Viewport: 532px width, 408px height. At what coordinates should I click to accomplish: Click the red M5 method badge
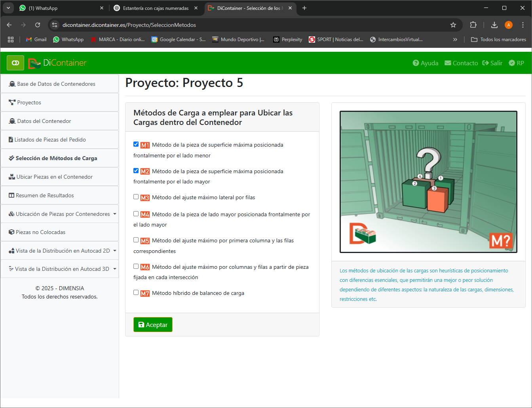[x=145, y=241]
